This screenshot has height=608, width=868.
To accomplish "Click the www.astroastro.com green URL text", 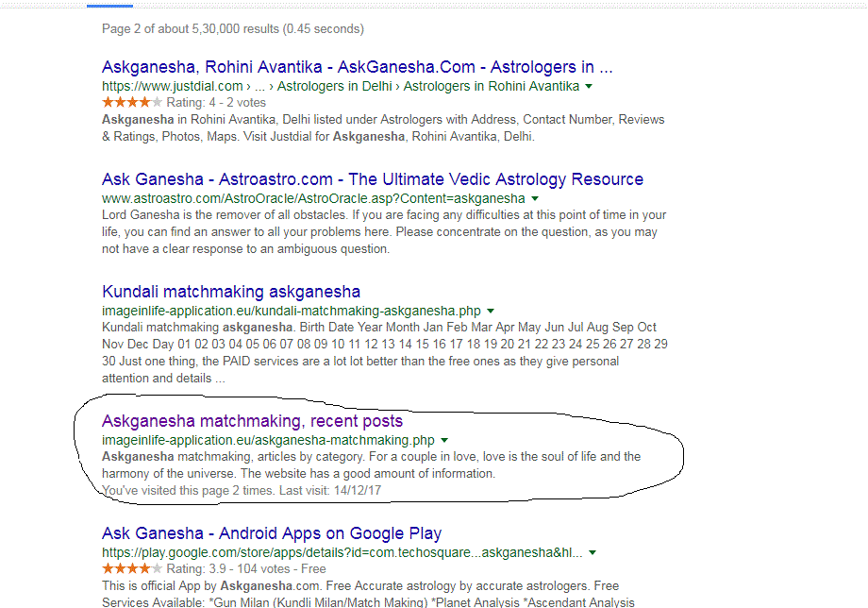I will pyautogui.click(x=313, y=198).
